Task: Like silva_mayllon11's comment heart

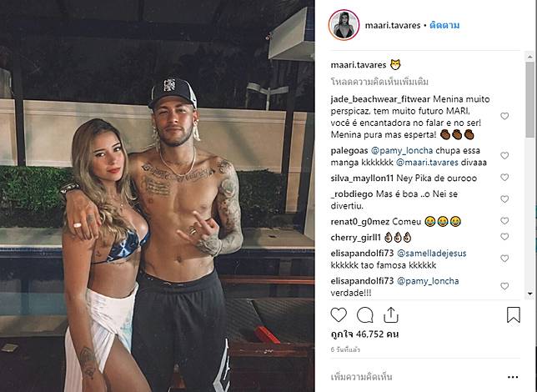Action: tap(504, 178)
